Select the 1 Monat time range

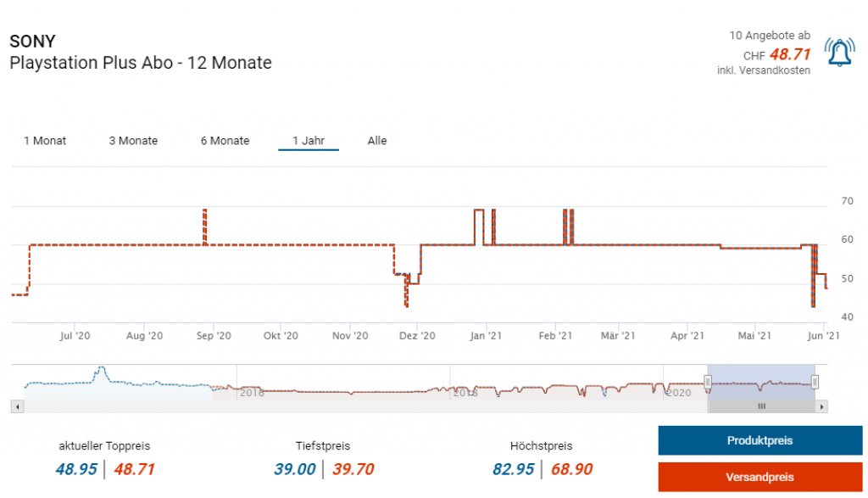45,141
